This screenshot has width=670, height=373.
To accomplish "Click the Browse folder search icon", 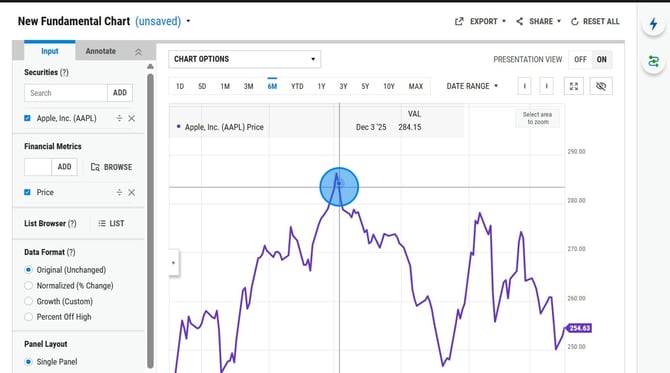I will 95,167.
